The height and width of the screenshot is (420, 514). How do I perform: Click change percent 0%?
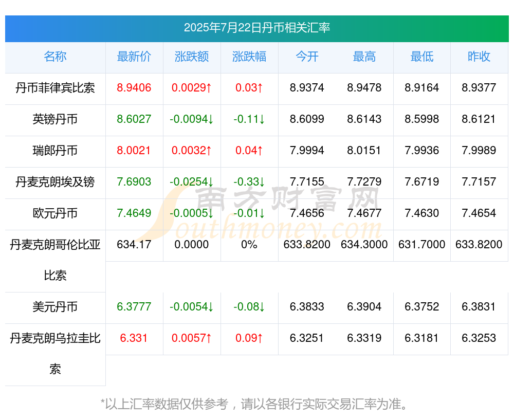[x=249, y=244]
